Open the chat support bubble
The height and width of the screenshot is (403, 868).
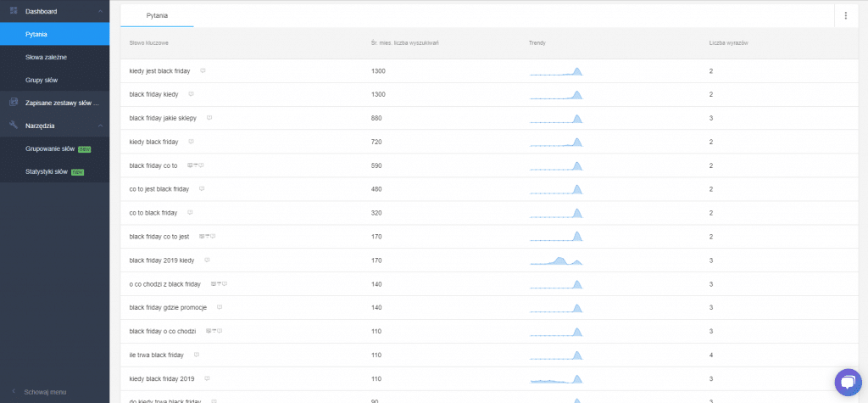click(x=847, y=383)
